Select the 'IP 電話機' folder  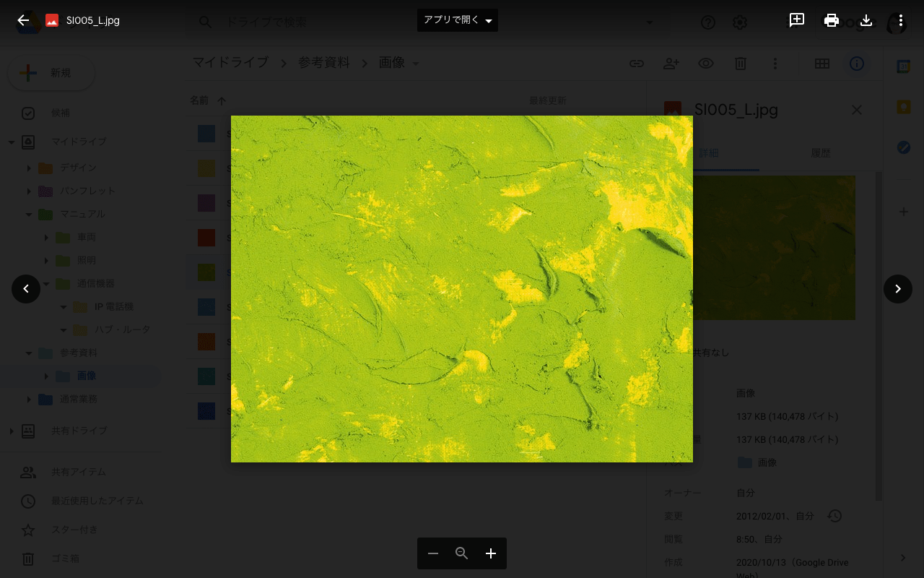114,306
